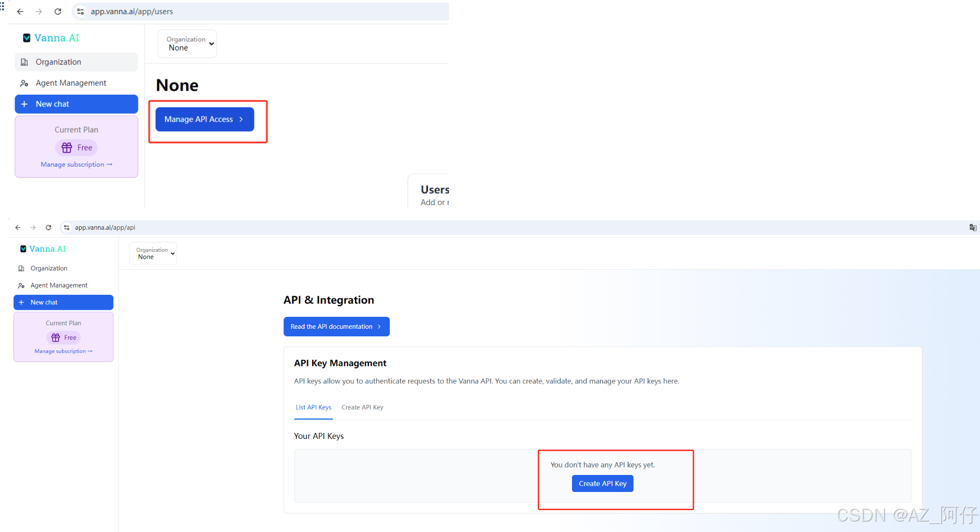Open Manage subscription link in lower window

pos(63,351)
